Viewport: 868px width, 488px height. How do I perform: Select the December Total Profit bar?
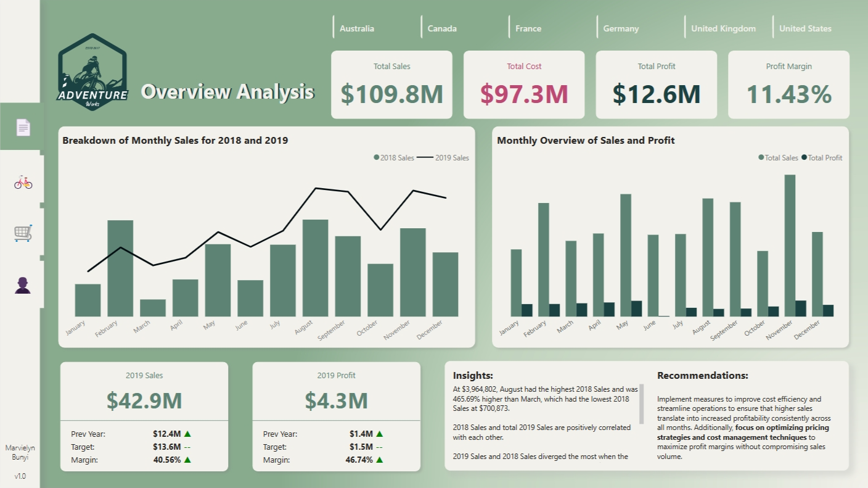(x=828, y=310)
